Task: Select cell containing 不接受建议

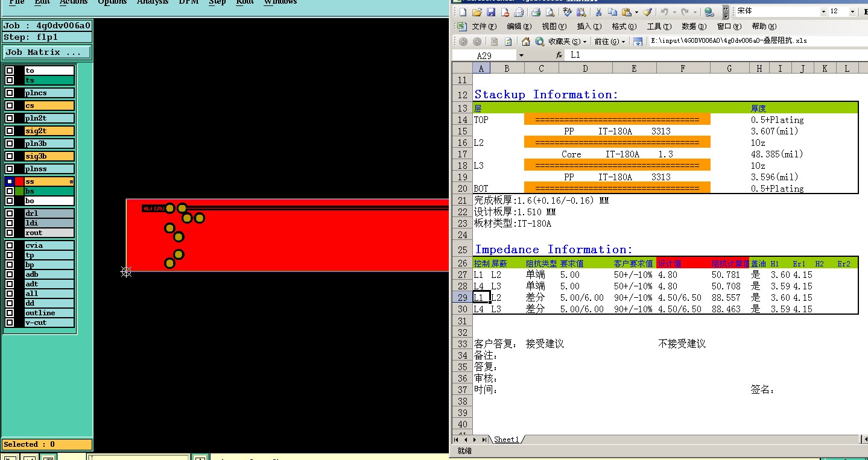Action: pos(682,344)
